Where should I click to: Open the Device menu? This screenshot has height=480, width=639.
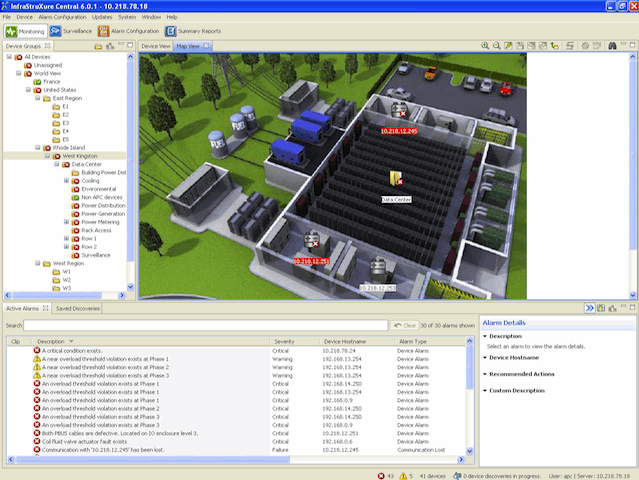24,17
